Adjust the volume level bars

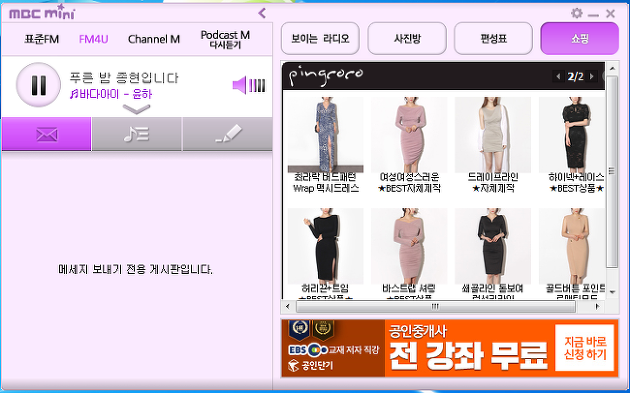257,85
